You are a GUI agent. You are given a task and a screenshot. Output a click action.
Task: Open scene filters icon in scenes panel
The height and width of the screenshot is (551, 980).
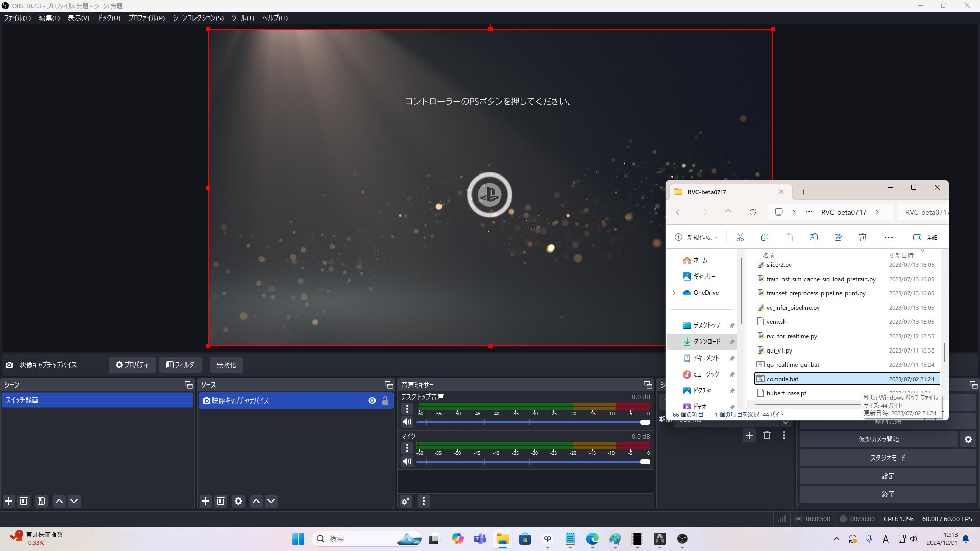41,501
